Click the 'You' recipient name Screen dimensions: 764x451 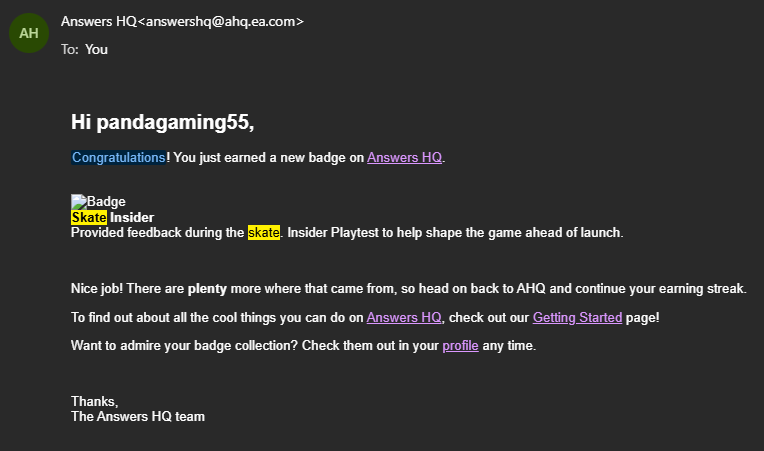point(97,48)
